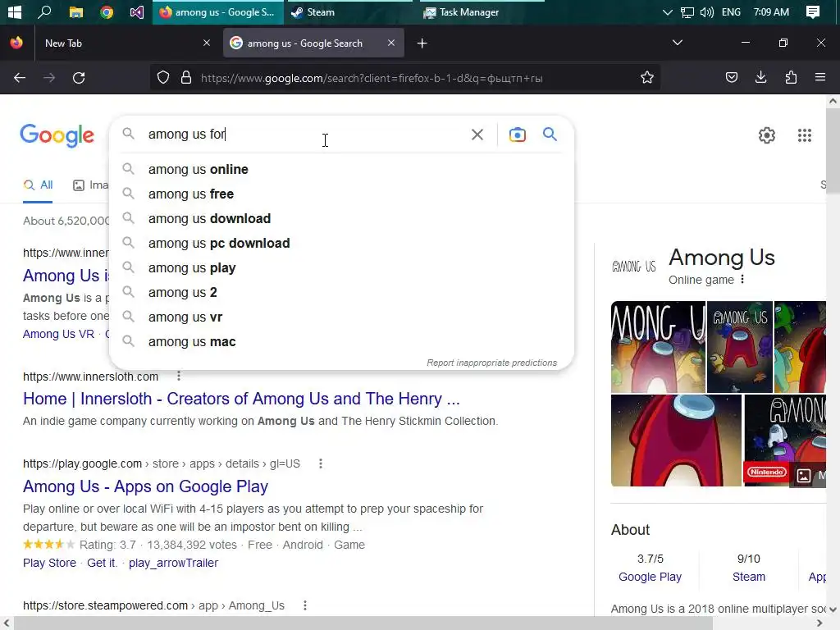The image size is (840, 630).
Task: Open more options beside Online game
Action: click(x=742, y=279)
